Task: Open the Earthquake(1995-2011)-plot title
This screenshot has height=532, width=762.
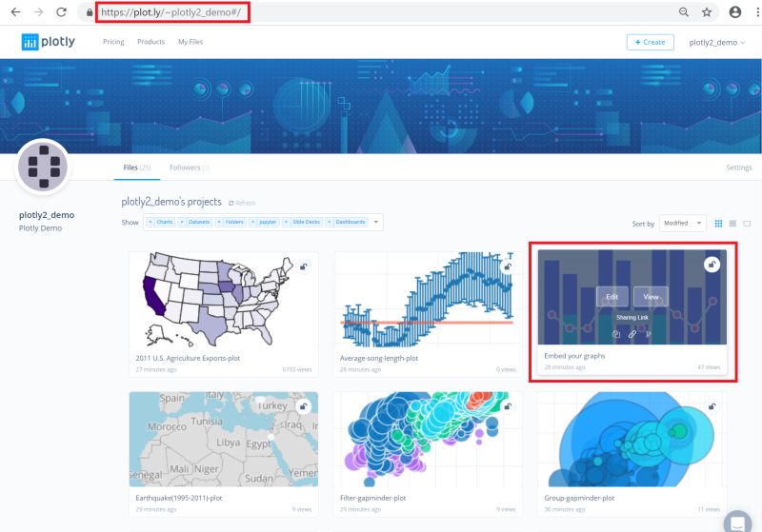Action: pos(179,498)
